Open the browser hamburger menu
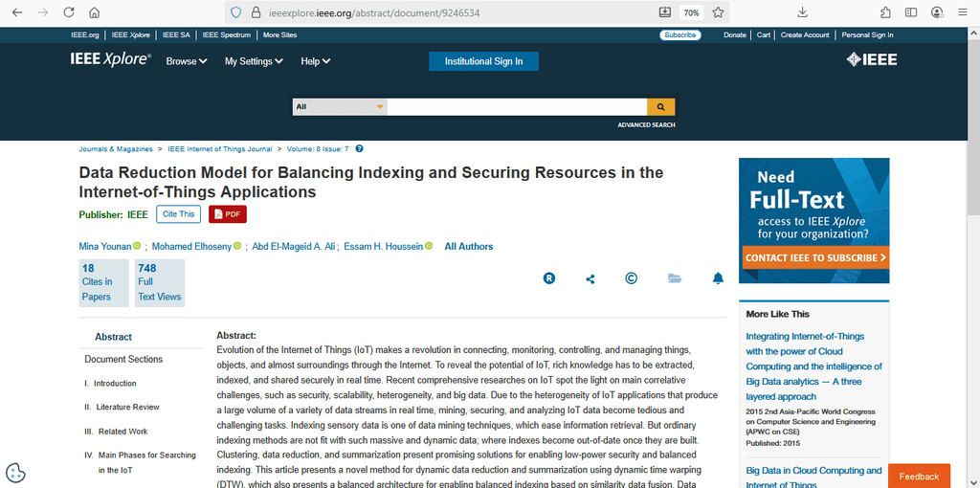 click(963, 12)
